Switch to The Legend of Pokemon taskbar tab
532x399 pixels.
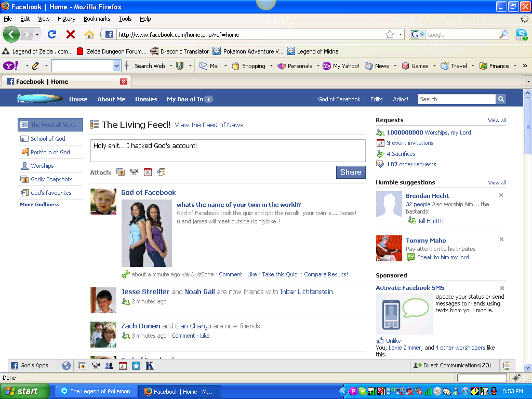[96, 391]
